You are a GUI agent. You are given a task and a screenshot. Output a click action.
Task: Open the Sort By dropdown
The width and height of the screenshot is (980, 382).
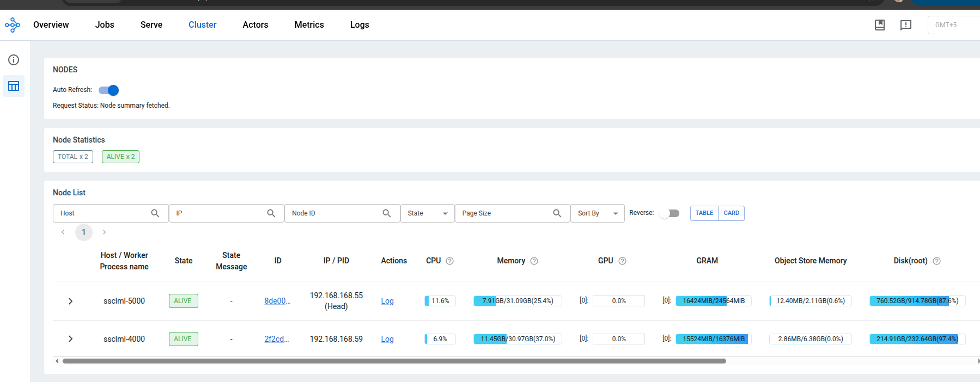(x=597, y=213)
